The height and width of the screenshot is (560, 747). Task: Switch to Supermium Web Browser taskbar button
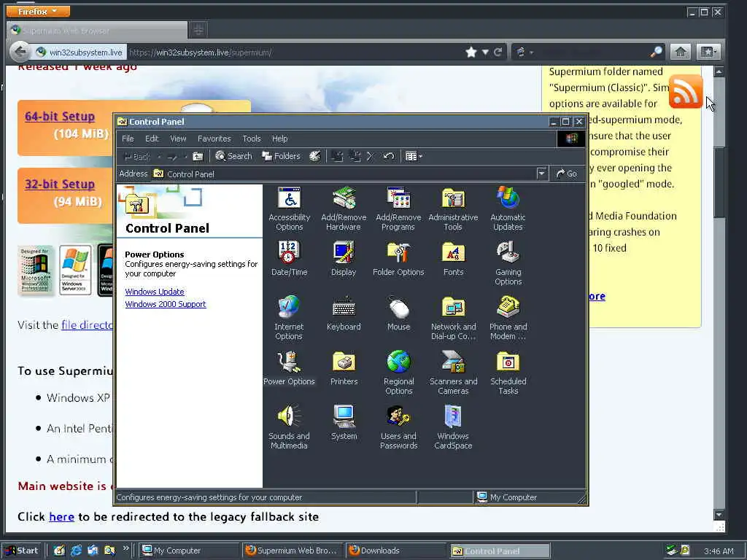click(292, 551)
